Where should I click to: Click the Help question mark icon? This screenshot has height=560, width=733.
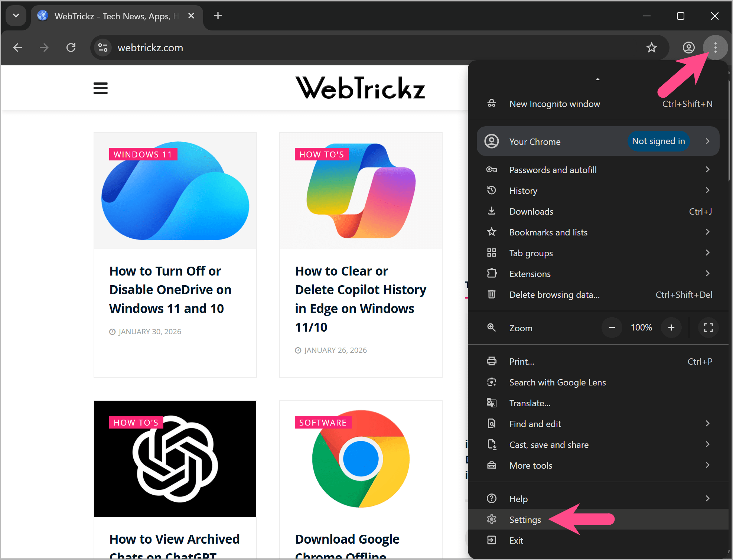[492, 498]
